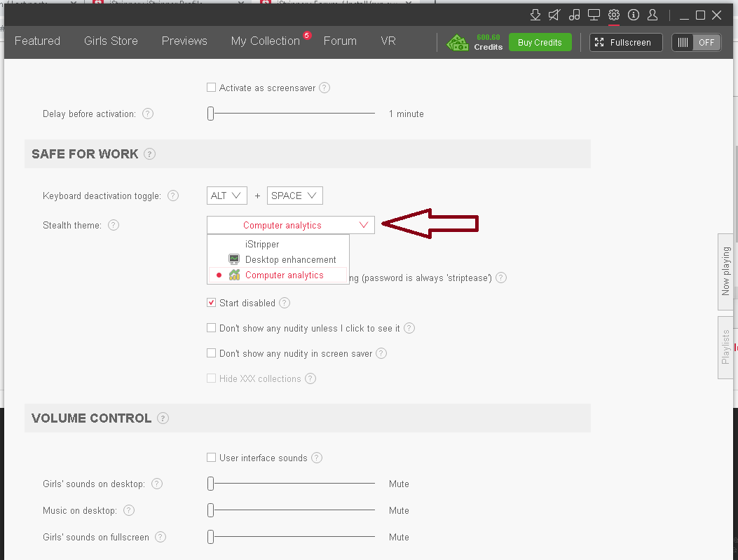738x560 pixels.
Task: Click help icon beside SAFE FOR WORK heading
Action: click(x=150, y=154)
